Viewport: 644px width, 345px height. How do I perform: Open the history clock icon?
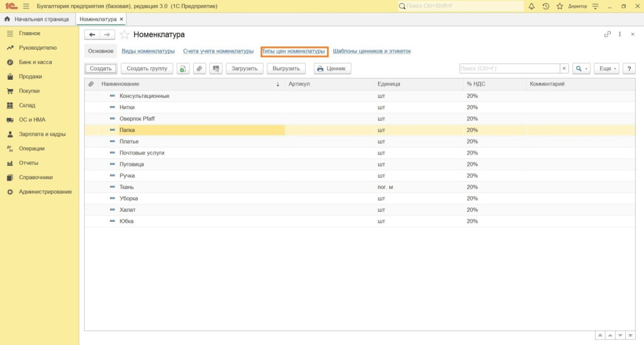545,6
